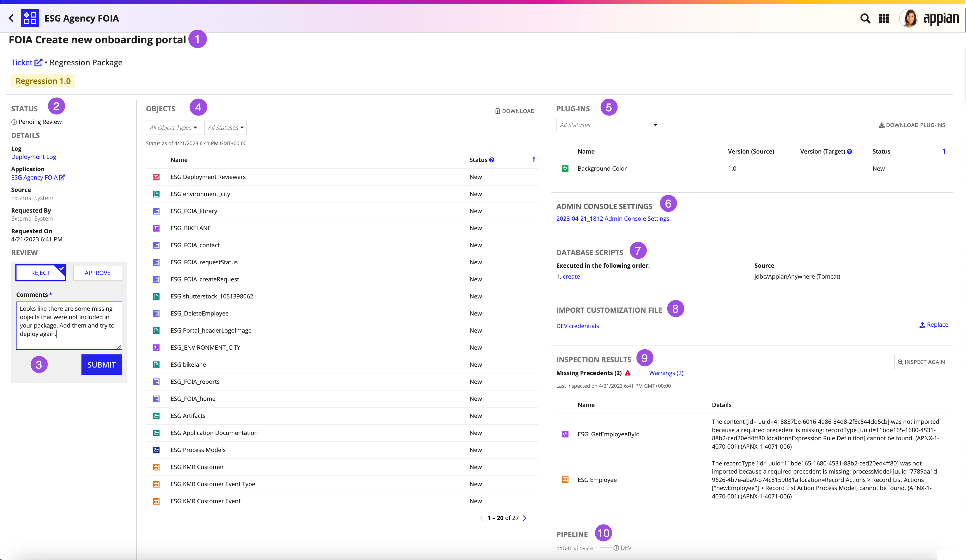Open the search magnifier in the header
Viewport: 966px width, 560px height.
865,18
